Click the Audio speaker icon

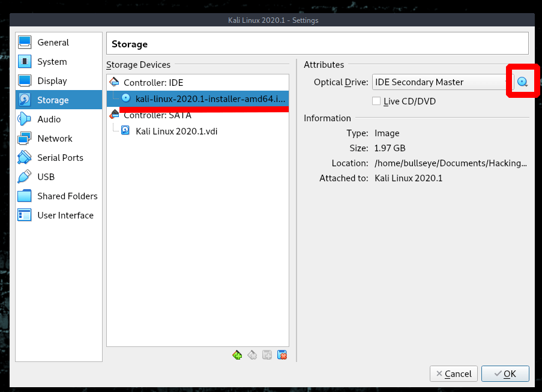[25, 119]
